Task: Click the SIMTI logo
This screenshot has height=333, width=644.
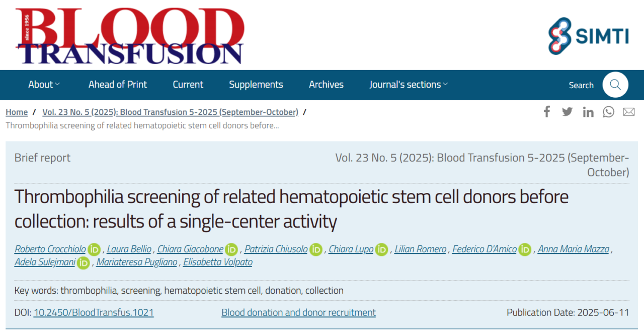Action: [x=589, y=35]
